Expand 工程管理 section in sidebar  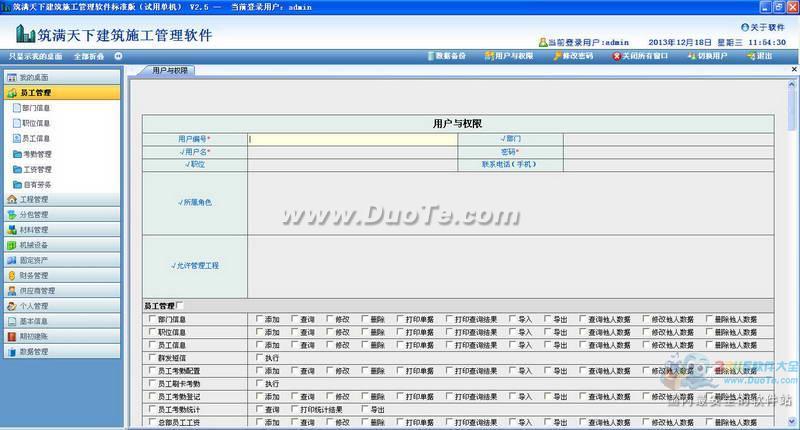[34, 199]
